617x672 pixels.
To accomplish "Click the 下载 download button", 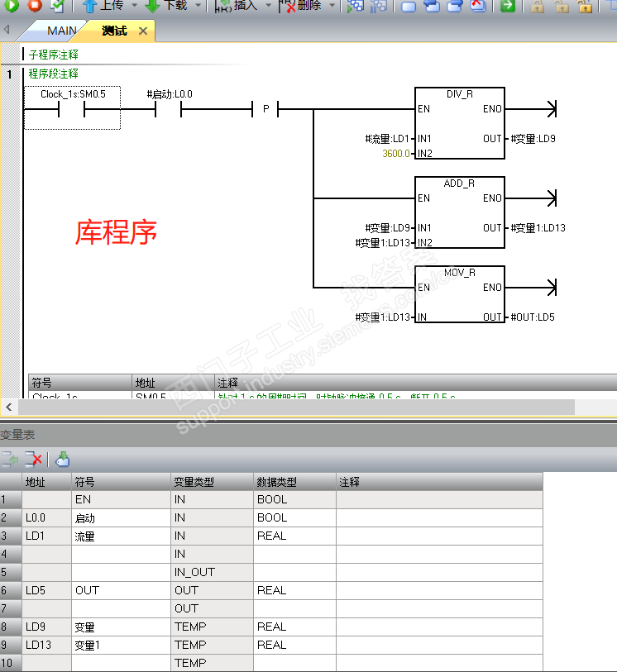I will [x=166, y=5].
